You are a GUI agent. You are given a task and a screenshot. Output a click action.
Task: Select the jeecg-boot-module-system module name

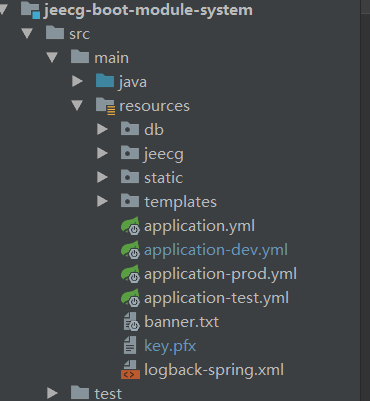coord(148,10)
